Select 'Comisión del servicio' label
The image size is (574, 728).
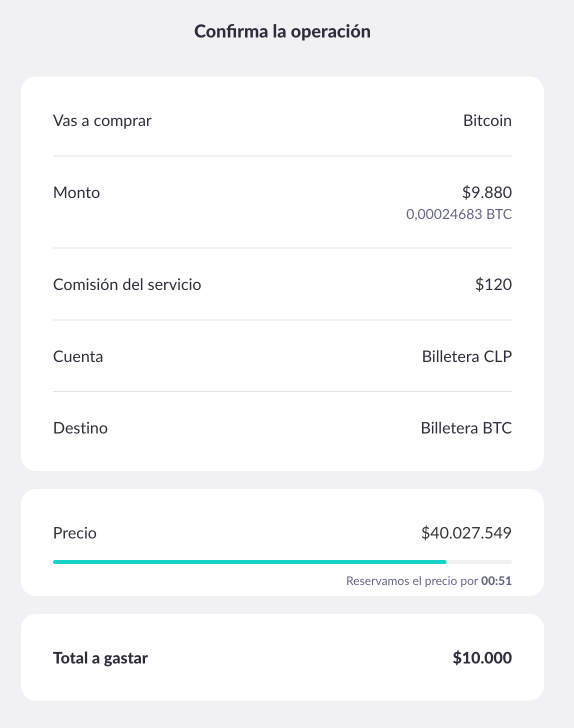127,284
